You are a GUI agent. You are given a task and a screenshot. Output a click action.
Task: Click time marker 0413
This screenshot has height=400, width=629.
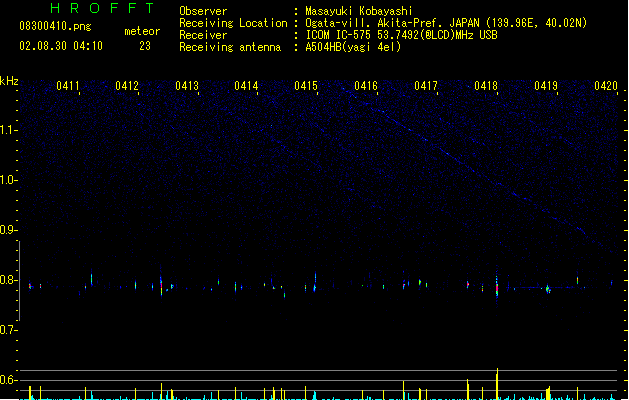[187, 86]
